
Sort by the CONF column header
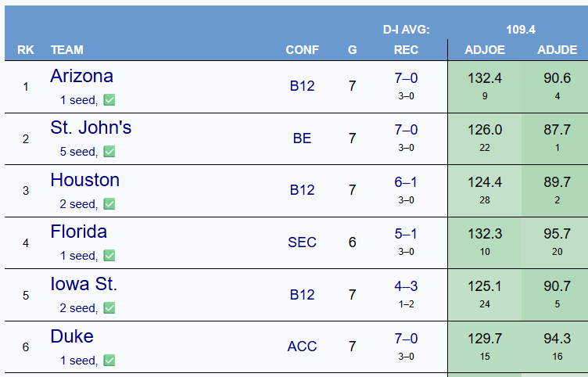303,50
